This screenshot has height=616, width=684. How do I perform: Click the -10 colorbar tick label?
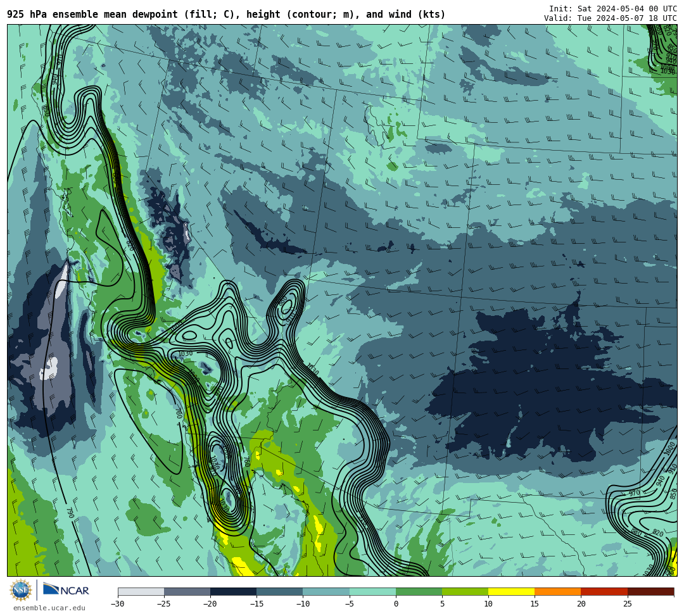[x=303, y=604]
